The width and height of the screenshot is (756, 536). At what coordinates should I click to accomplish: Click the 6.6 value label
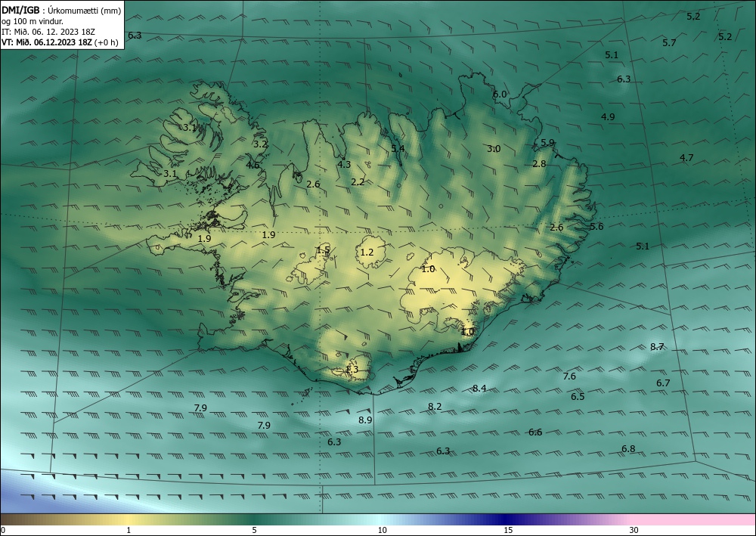535,432
